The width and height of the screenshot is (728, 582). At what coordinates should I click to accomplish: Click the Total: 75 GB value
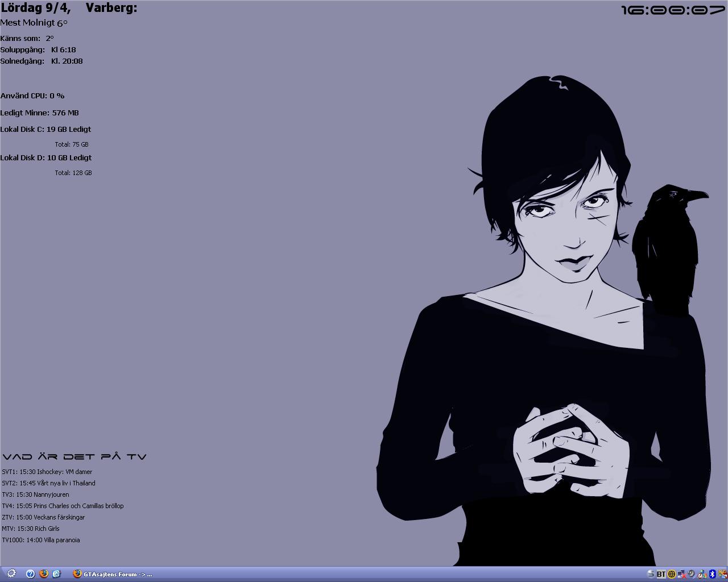pyautogui.click(x=72, y=144)
